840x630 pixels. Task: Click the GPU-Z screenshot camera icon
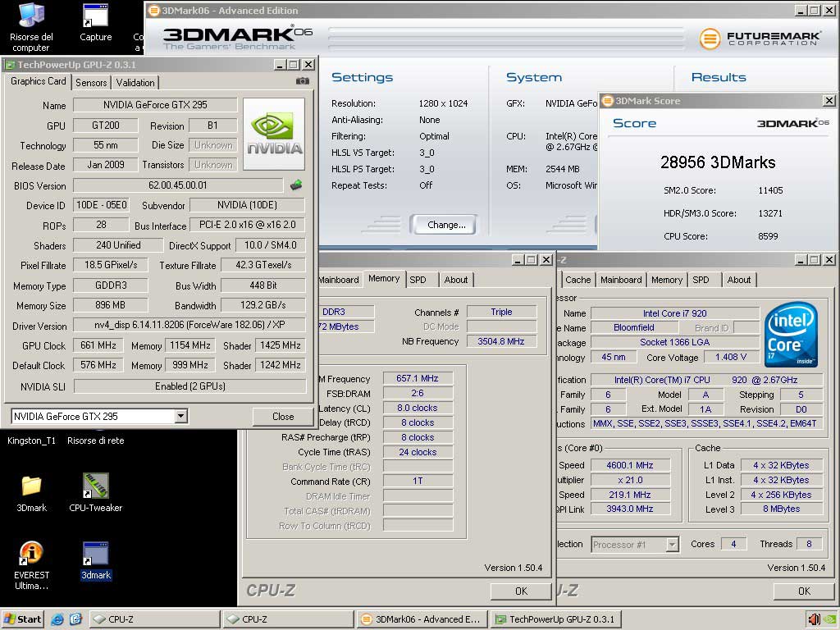[302, 81]
